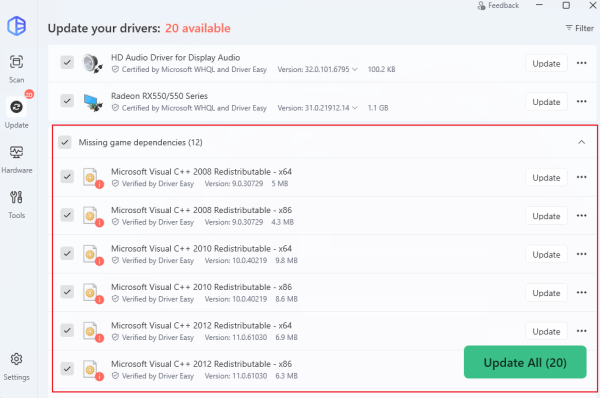Screen dimensions: 600x398
Task: Minimize the Driver Easy window
Action: pyautogui.click(x=539, y=5)
